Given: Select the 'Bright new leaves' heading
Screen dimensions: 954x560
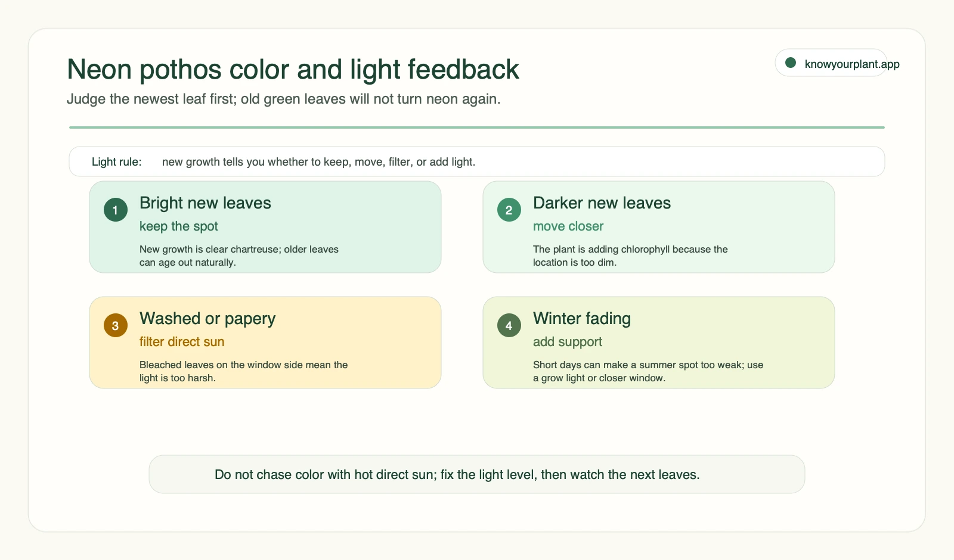Looking at the screenshot, I should pyautogui.click(x=205, y=203).
